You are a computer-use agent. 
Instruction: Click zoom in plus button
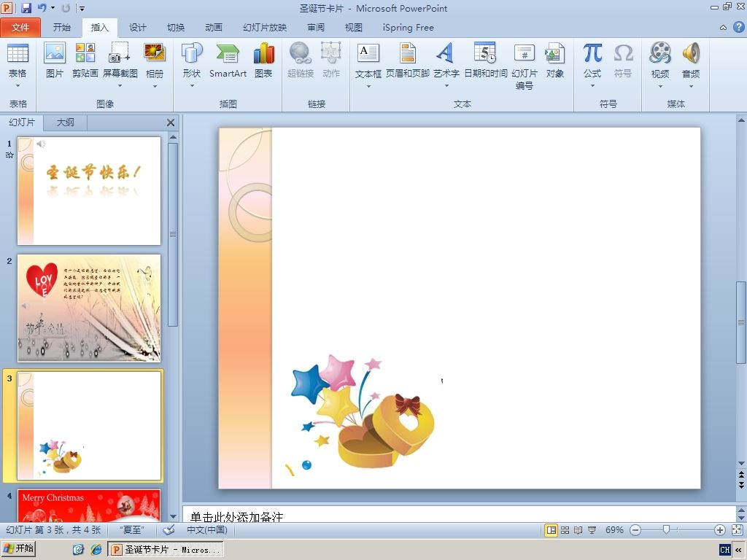click(x=720, y=530)
